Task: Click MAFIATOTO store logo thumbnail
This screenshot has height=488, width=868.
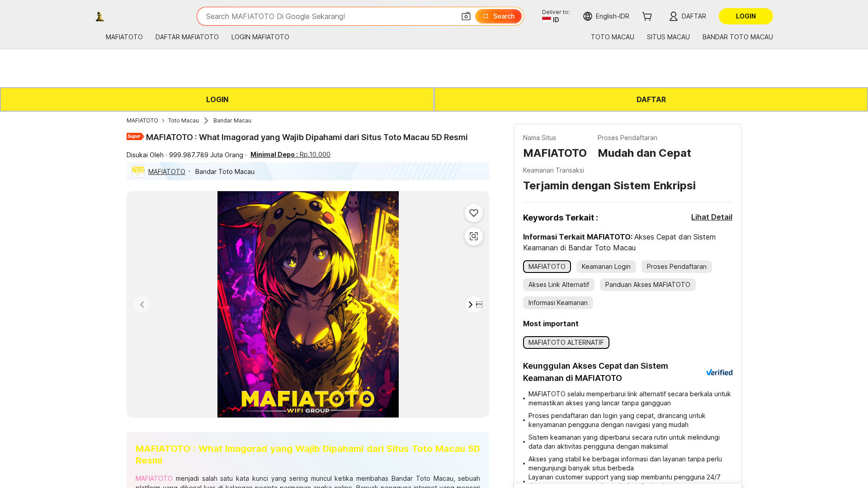Action: [138, 171]
